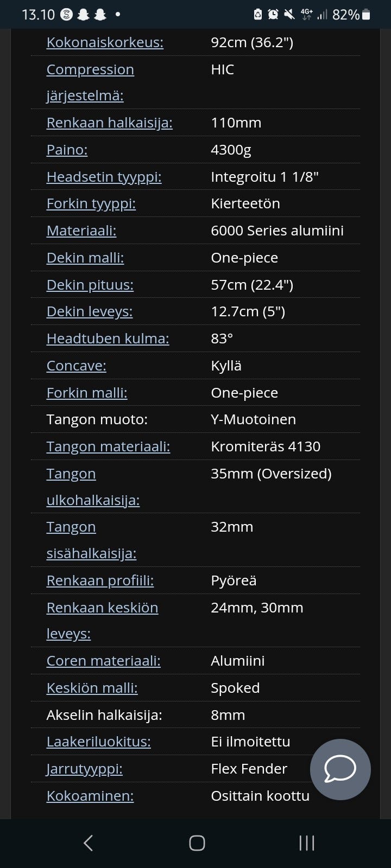Open the Concave term link
The height and width of the screenshot is (868, 391).
point(76,366)
